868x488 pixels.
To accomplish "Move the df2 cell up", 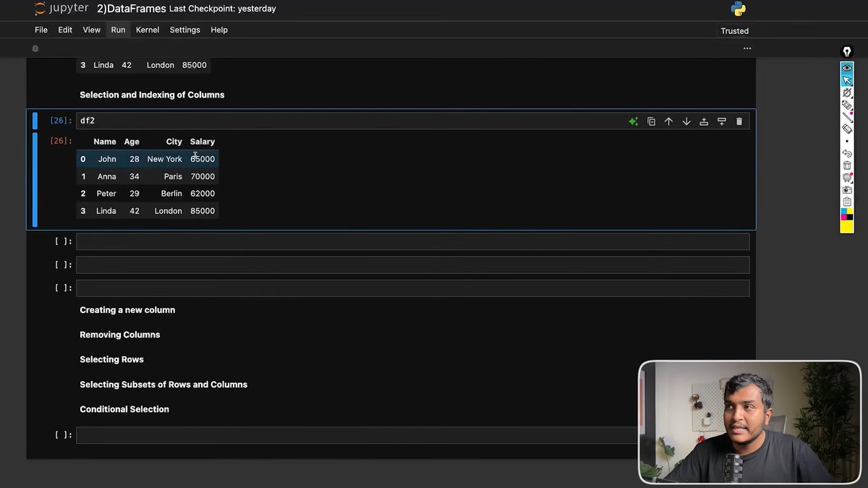I will click(x=668, y=121).
